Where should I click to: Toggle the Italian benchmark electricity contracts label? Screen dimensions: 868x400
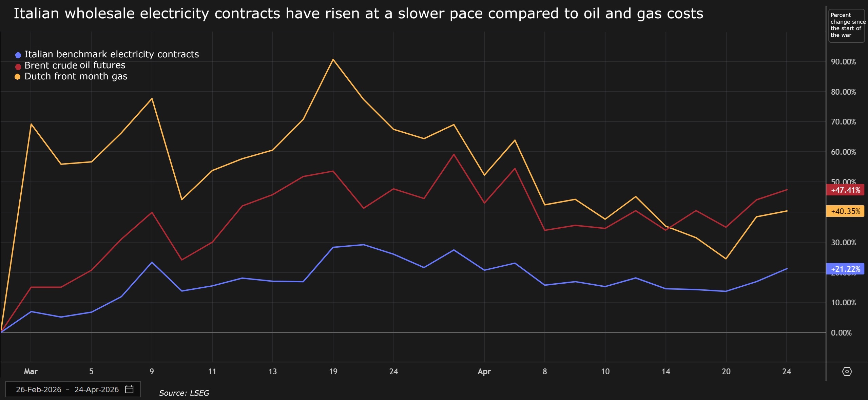112,54
